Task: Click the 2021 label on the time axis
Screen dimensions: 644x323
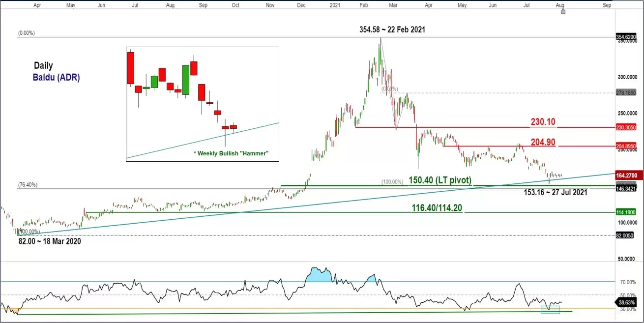Action: [x=334, y=5]
